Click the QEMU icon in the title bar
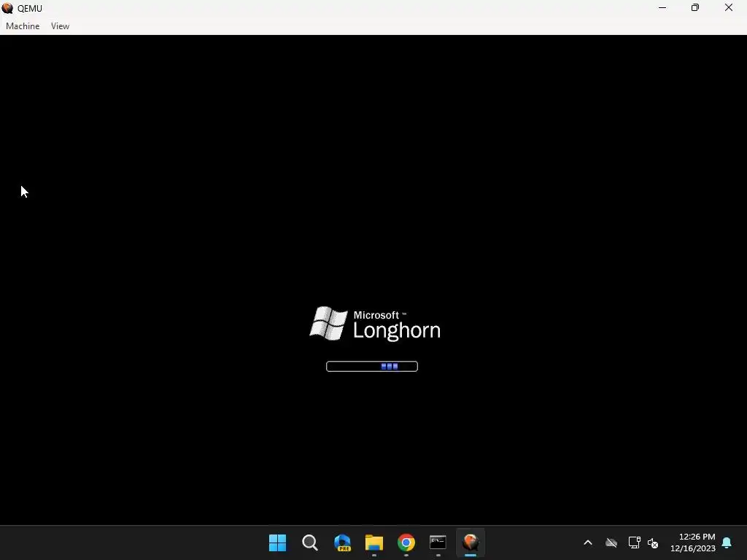 7,8
